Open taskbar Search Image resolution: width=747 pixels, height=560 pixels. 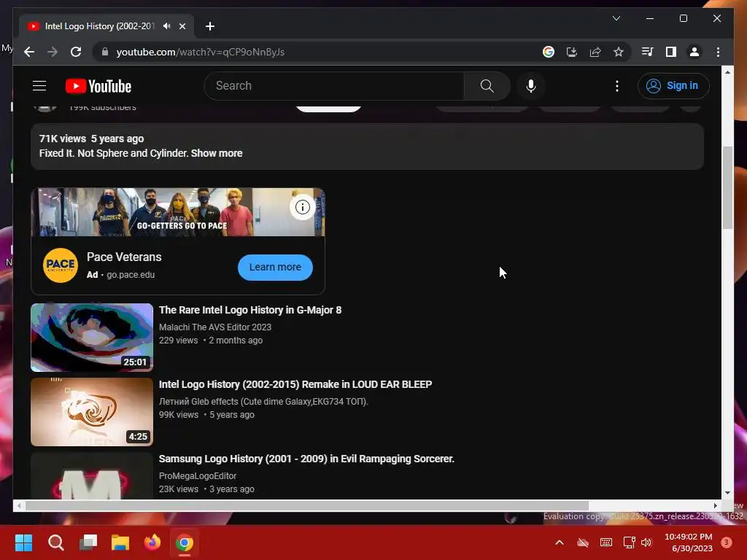click(x=55, y=542)
